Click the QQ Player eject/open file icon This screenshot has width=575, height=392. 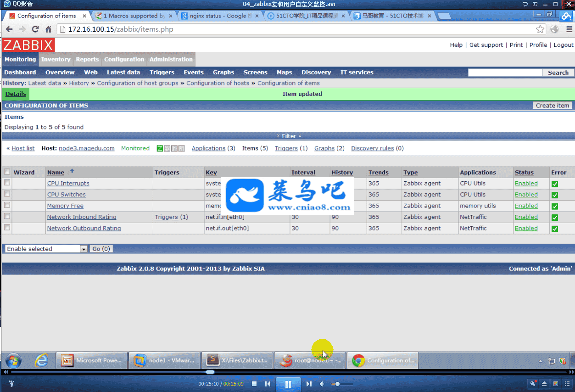544,384
